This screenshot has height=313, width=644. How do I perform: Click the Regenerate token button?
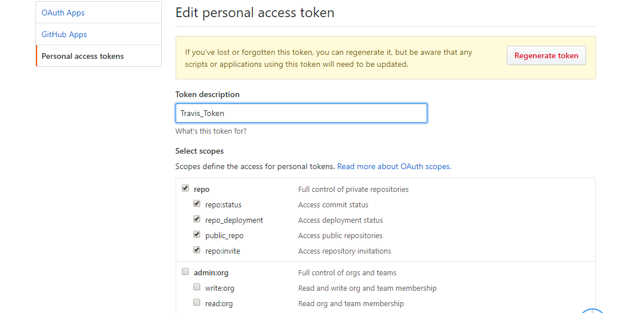[546, 55]
